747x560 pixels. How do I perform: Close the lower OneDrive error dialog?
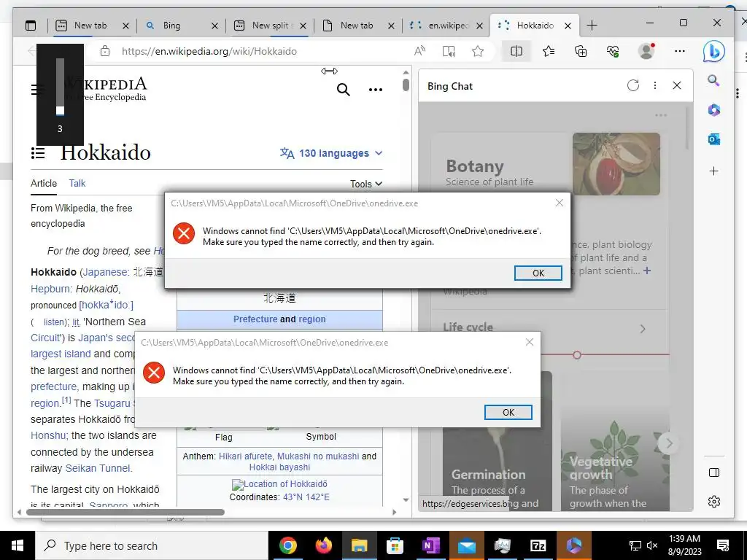click(x=530, y=342)
